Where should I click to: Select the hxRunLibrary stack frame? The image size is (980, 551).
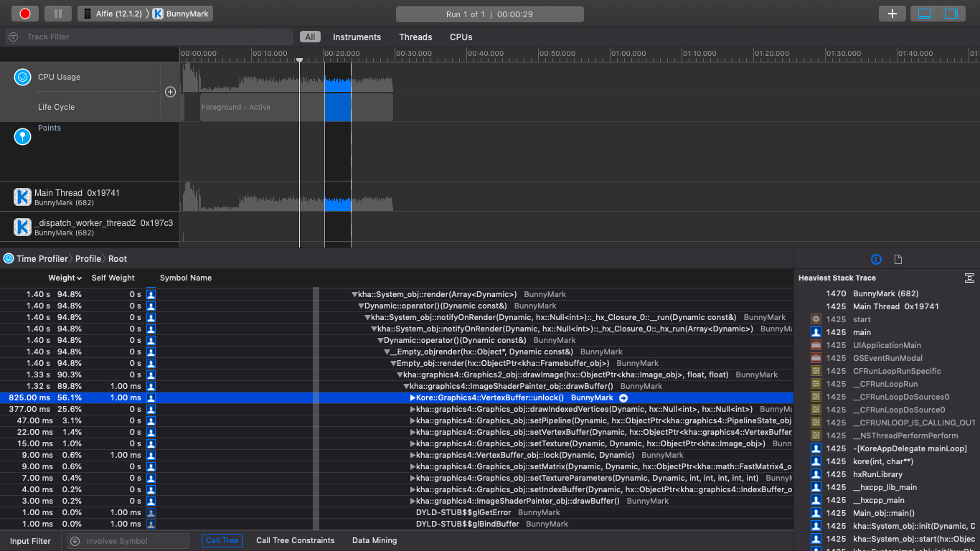click(x=887, y=474)
